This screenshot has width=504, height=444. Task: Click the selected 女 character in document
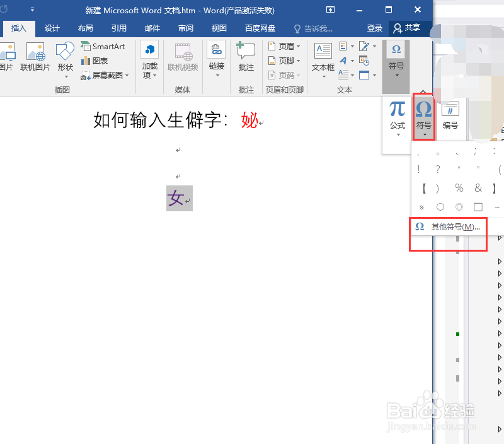176,198
